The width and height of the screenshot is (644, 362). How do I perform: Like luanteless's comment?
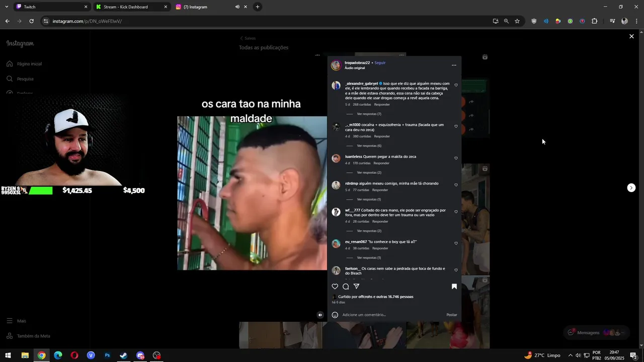[456, 158]
